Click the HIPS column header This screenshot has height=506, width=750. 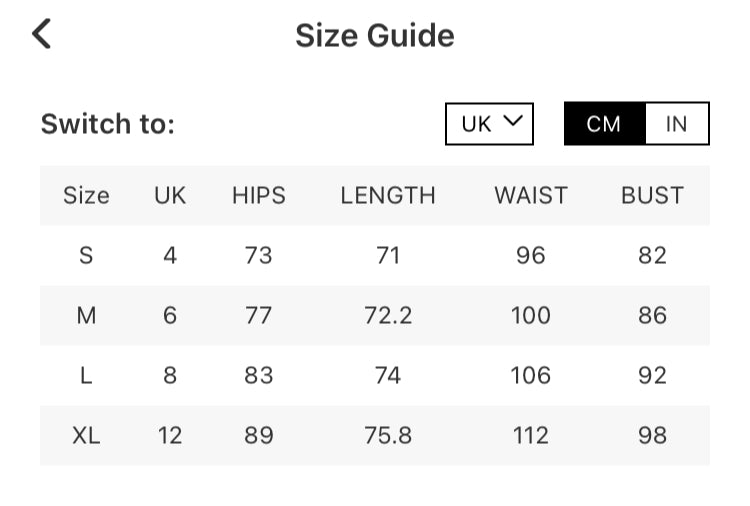[x=259, y=195]
